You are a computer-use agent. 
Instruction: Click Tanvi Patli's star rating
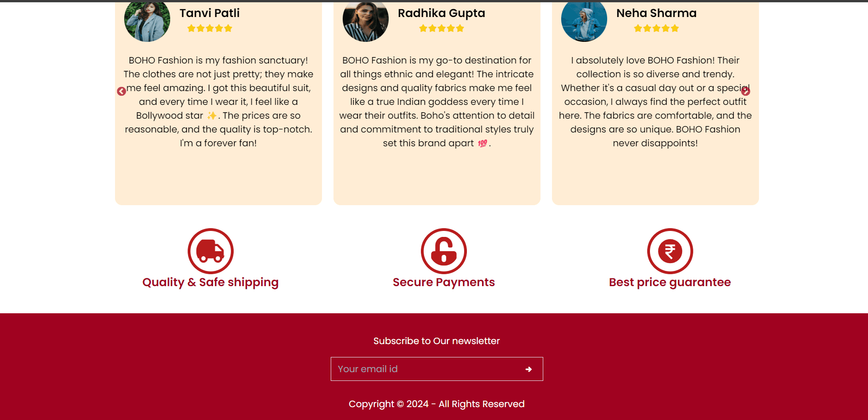tap(210, 29)
